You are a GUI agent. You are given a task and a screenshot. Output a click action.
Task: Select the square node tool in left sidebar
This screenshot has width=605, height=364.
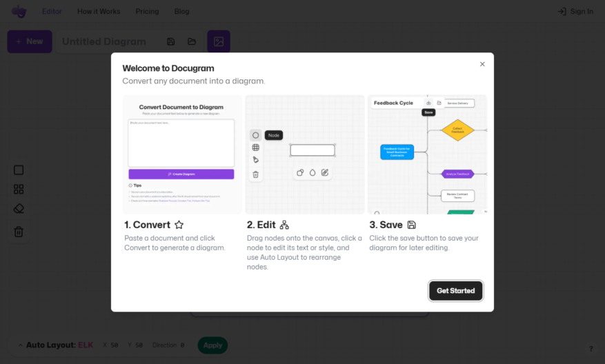pos(19,170)
